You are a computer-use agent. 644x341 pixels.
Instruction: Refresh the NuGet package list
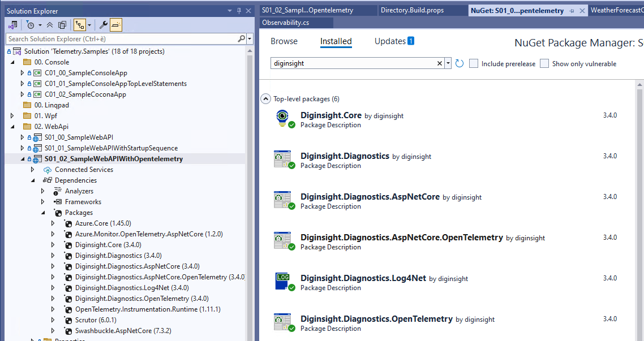pyautogui.click(x=460, y=63)
